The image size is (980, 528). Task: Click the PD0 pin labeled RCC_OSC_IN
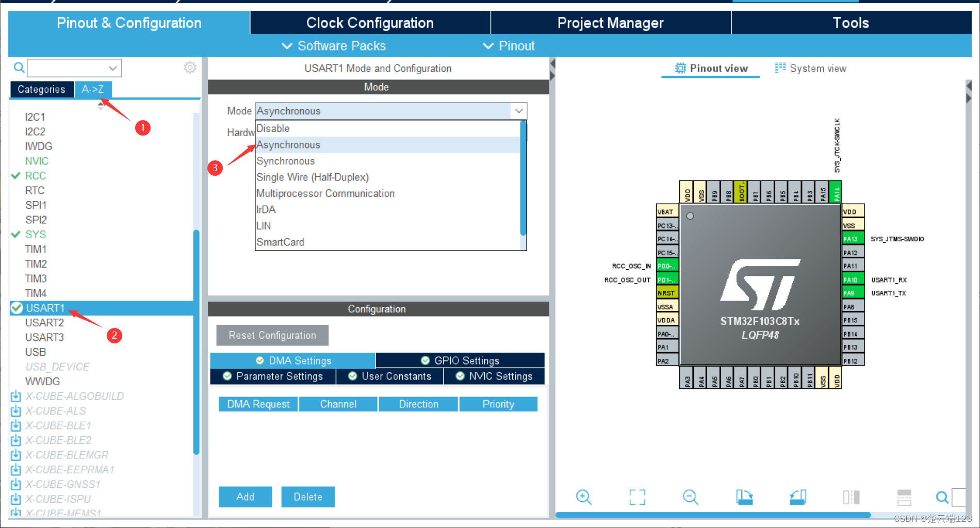[667, 266]
